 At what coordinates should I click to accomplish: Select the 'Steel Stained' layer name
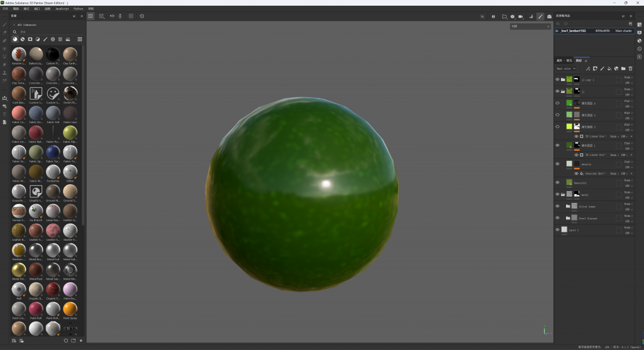coord(588,218)
